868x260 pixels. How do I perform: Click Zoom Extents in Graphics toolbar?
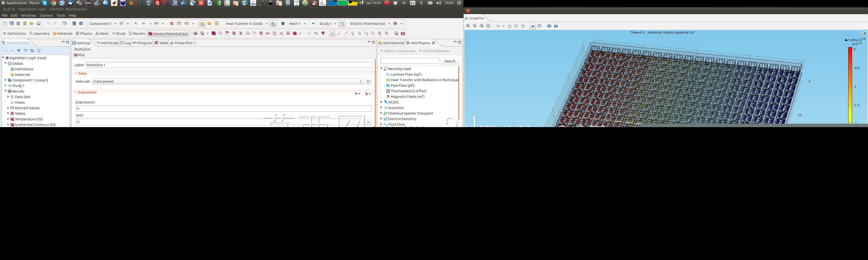488,26
